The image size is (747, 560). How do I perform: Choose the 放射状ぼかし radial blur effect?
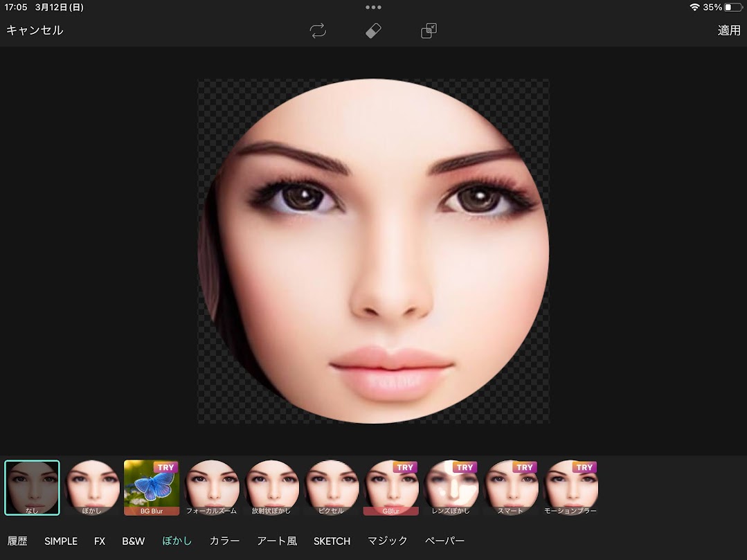(x=271, y=488)
